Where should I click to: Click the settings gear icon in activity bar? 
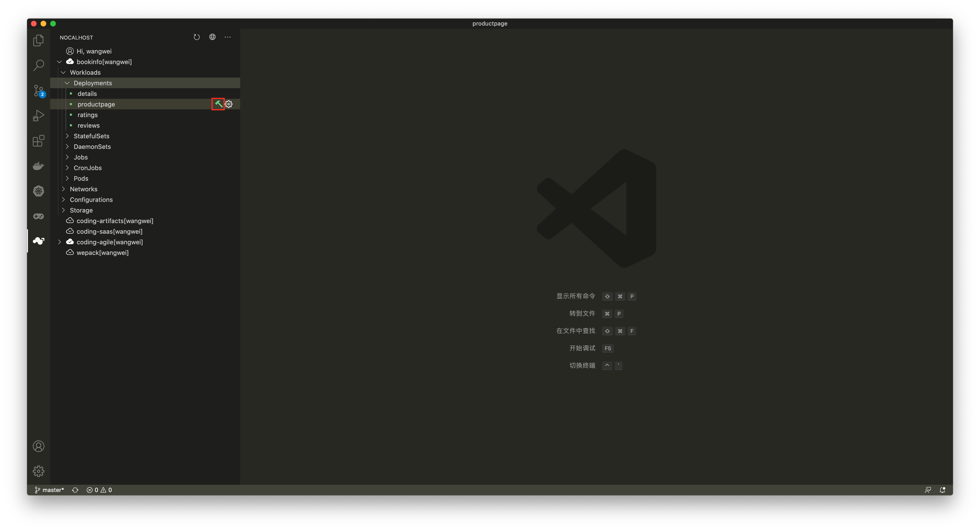coord(38,471)
